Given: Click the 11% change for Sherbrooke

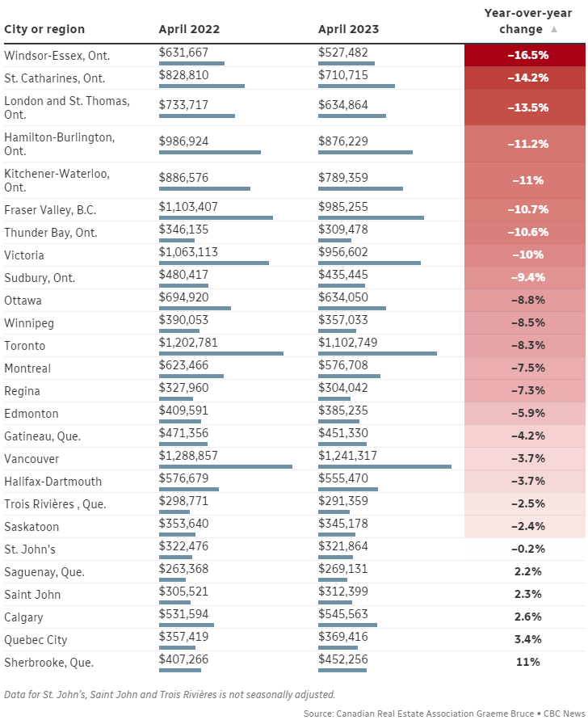Looking at the screenshot, I should tap(527, 663).
